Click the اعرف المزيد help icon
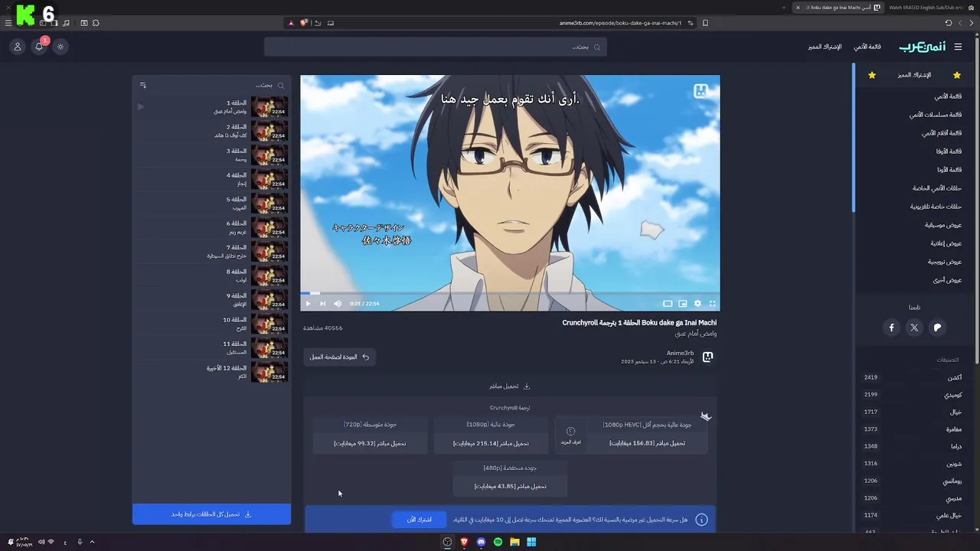Image resolution: width=980 pixels, height=551 pixels. 570,435
